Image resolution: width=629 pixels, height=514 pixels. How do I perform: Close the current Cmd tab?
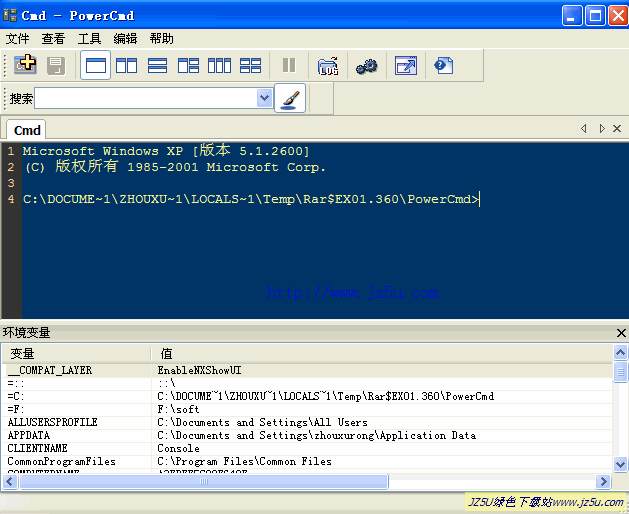pyautogui.click(x=617, y=128)
